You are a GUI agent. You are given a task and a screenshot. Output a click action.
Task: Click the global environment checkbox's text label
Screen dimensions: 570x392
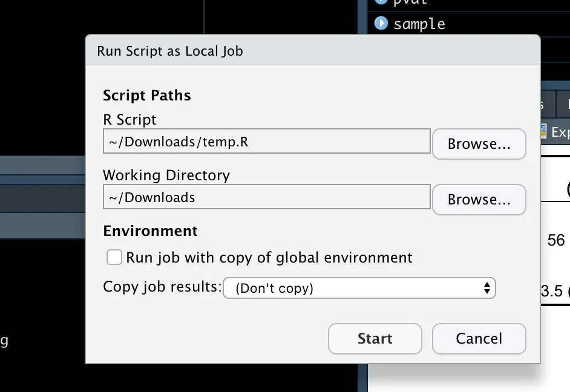269,258
